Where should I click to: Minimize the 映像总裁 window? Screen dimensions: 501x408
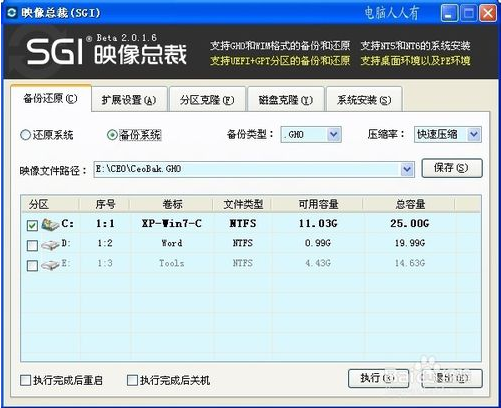[x=449, y=14]
